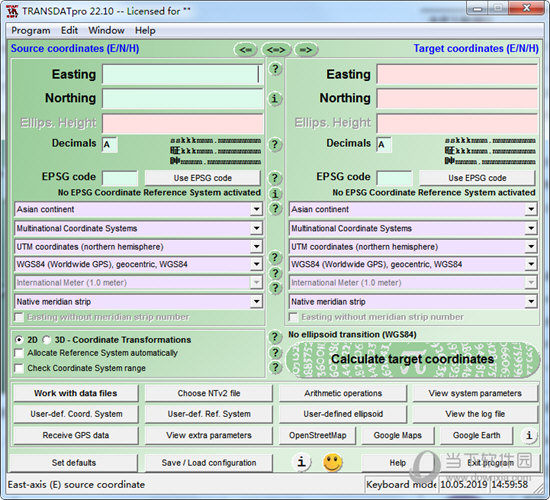Open Google Maps
The height and width of the screenshot is (500, 550).
397,435
